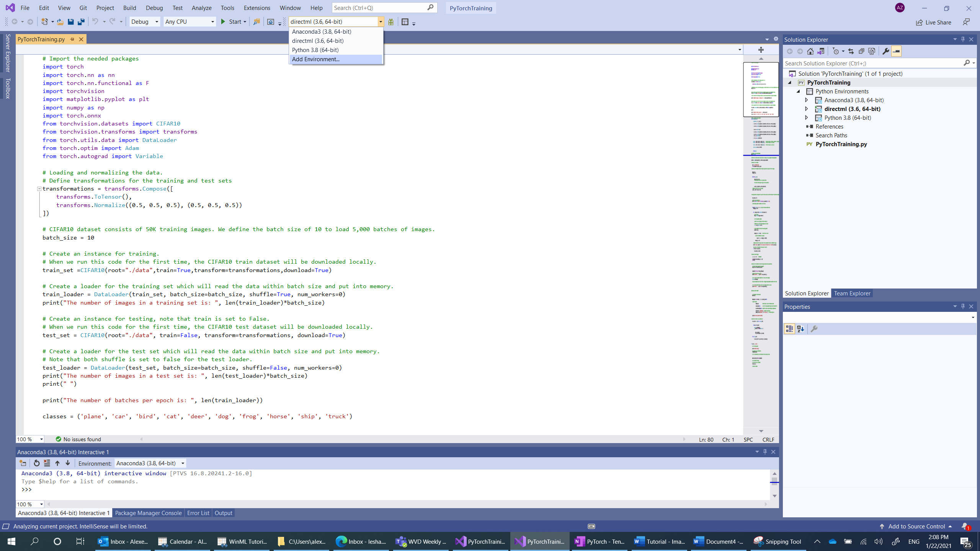Open the Extensions menu

click(256, 7)
